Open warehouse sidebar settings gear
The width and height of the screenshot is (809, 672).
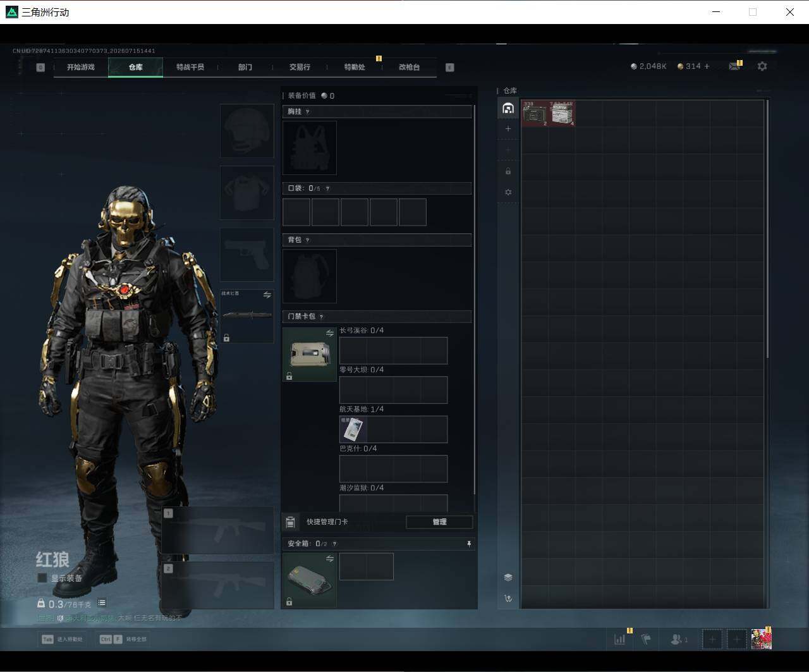click(x=508, y=192)
